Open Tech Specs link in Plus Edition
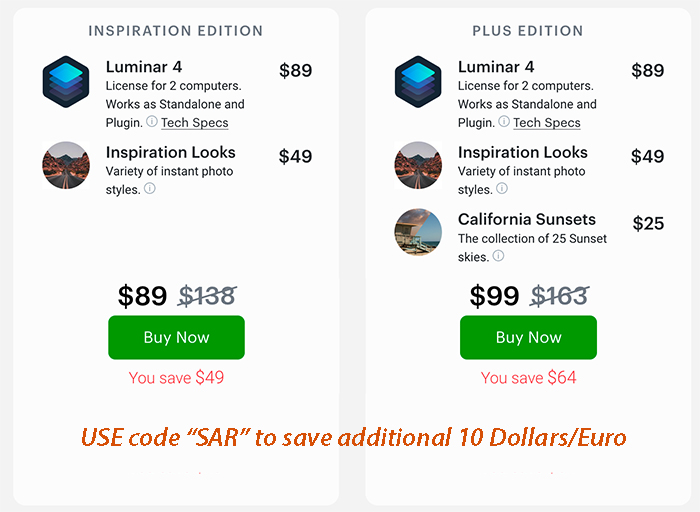 pyautogui.click(x=547, y=123)
